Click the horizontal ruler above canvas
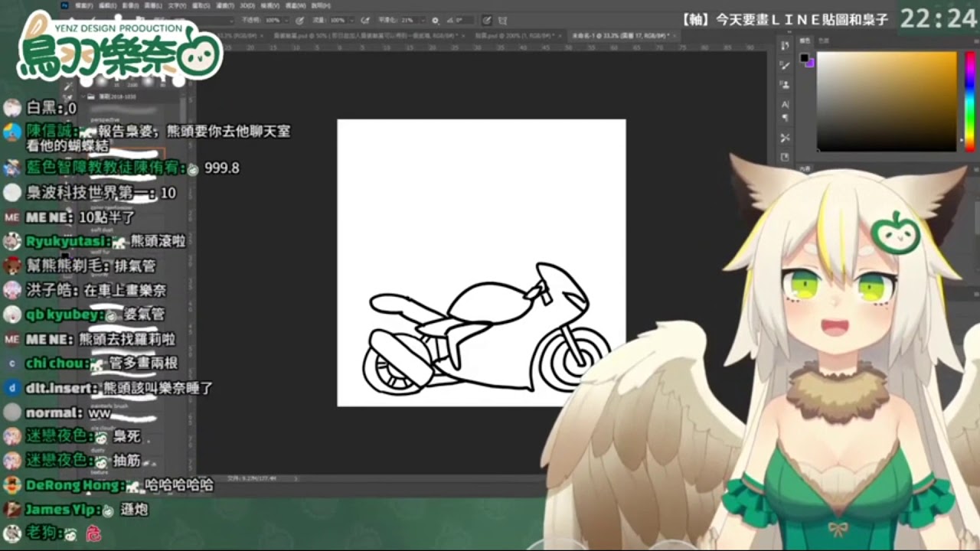The height and width of the screenshot is (551, 980). [x=482, y=47]
